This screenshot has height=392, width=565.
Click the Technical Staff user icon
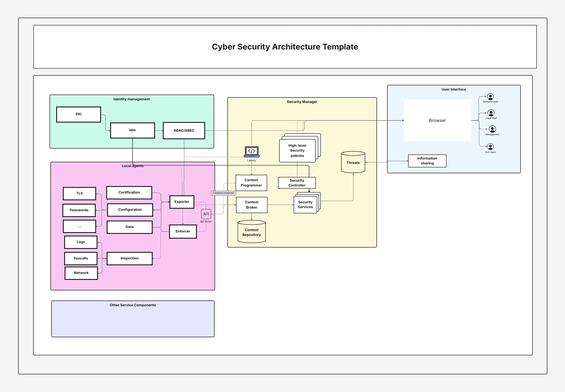[490, 96]
